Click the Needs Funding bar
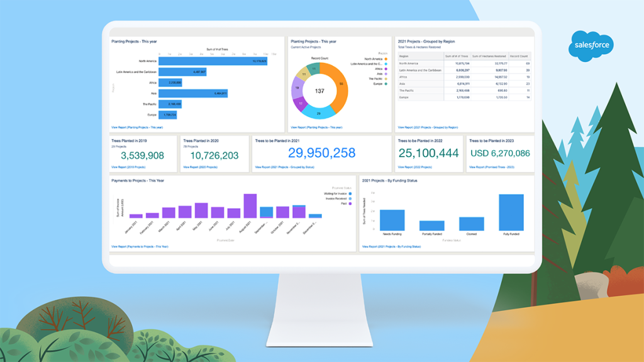 coord(392,219)
